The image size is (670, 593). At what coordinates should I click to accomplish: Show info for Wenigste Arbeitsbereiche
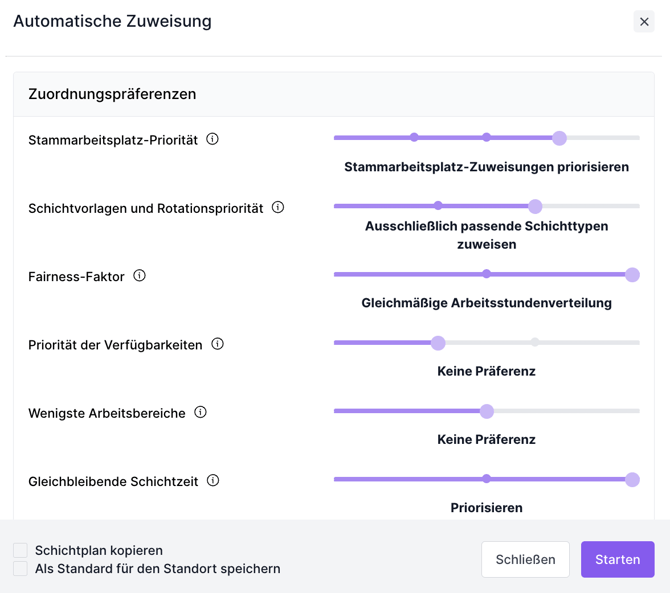tap(200, 412)
